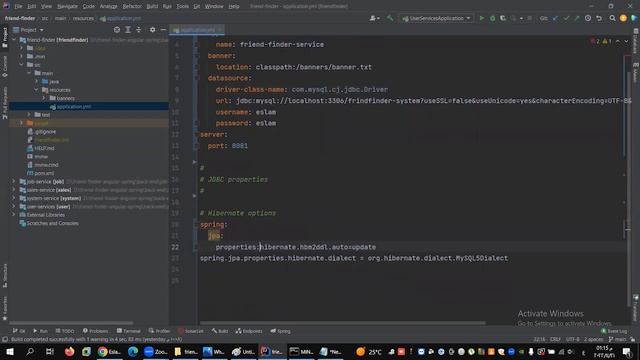Open the Project view selector dropdown
This screenshot has height=360, width=640.
click(x=29, y=30)
